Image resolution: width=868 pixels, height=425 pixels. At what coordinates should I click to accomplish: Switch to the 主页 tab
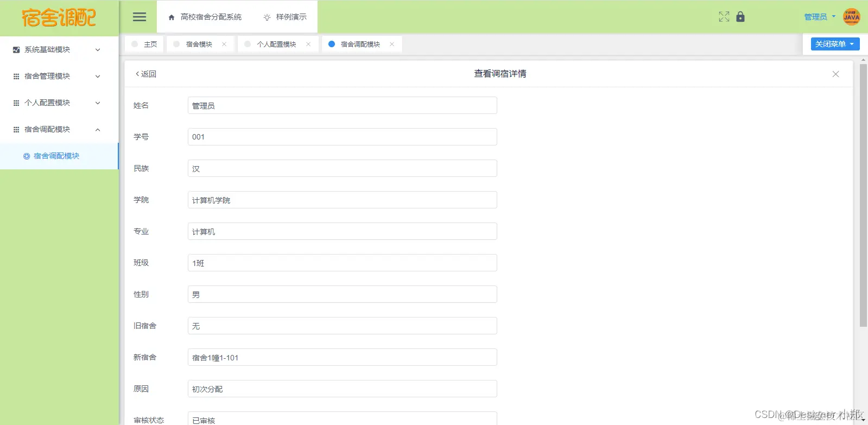click(x=144, y=44)
